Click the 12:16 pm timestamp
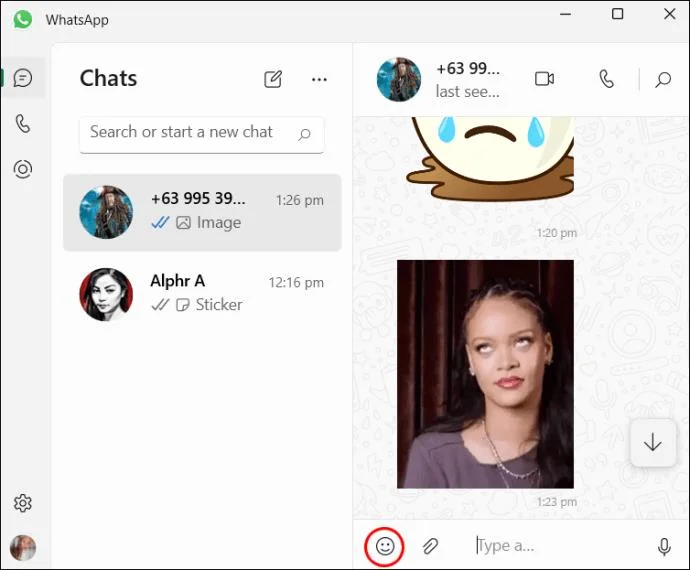 pyautogui.click(x=296, y=283)
